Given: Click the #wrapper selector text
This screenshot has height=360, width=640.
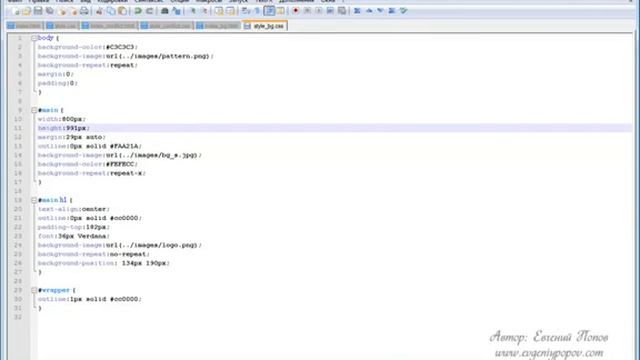Looking at the screenshot, I should tap(54, 290).
